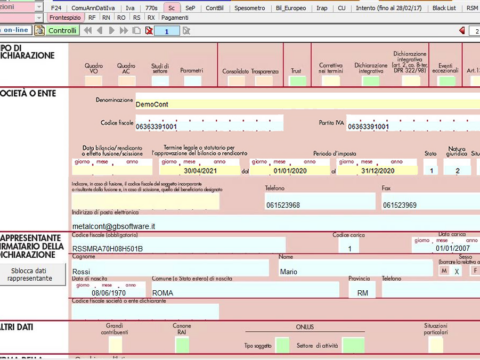
Task: Click the document guide icon beside Controlli
Action: coord(40,31)
